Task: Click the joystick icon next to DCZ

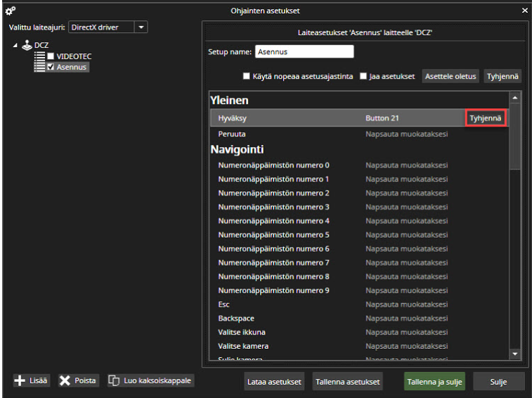Action: 27,45
